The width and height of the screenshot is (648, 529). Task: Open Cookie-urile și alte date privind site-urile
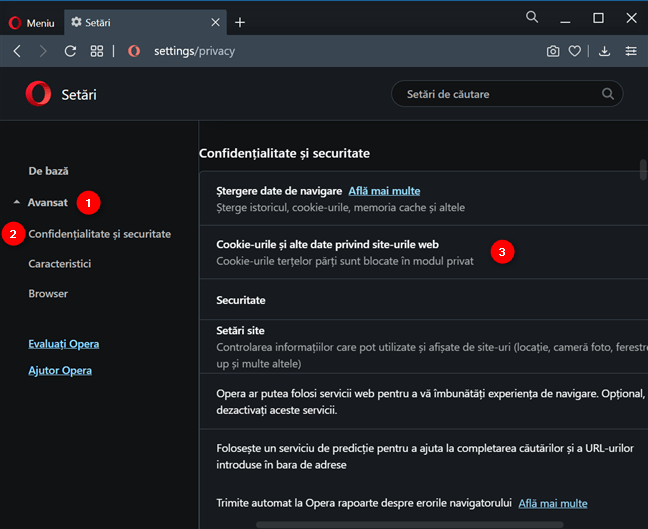[x=424, y=252]
